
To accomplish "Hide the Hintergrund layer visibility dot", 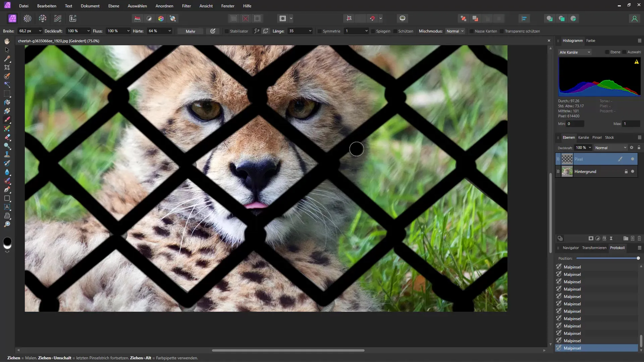I will pyautogui.click(x=633, y=171).
